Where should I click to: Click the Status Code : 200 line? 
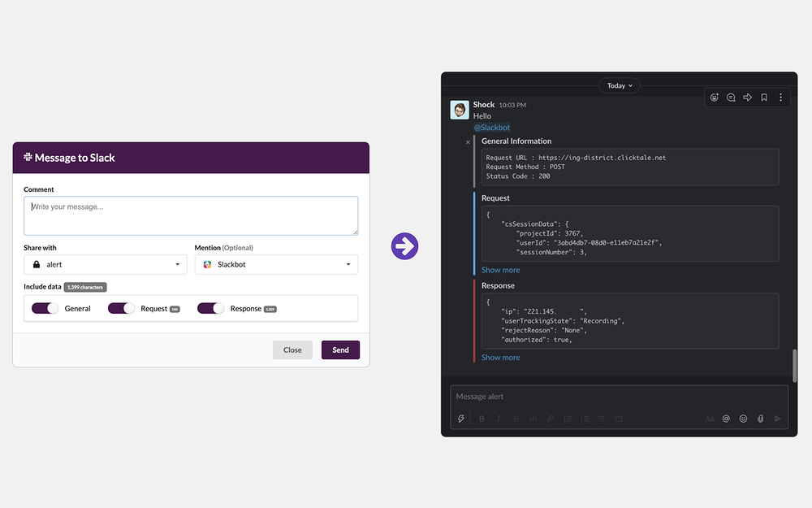pos(518,176)
